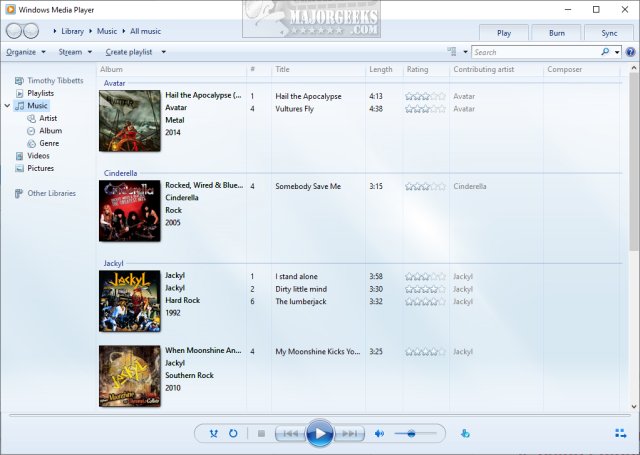Mute the volume speaker icon
Screen dimensions: 640x455
379,433
